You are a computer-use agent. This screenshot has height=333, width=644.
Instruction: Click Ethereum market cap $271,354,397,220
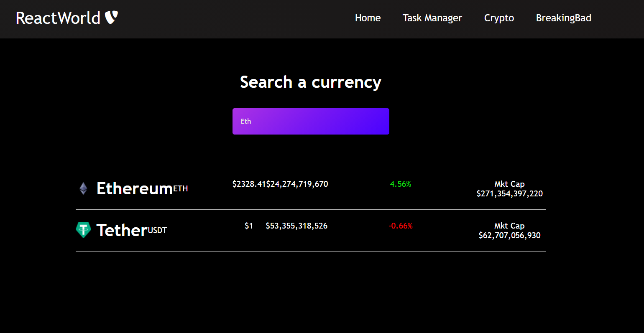point(509,193)
